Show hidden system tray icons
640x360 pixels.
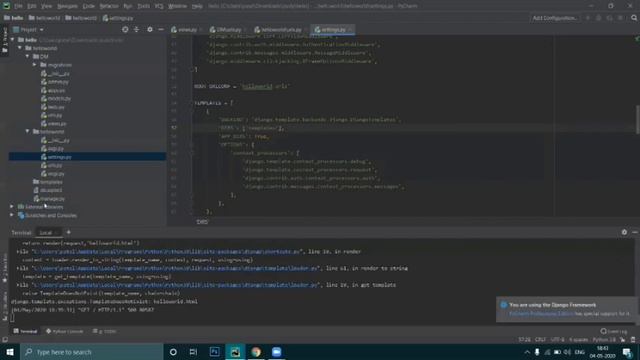point(527,352)
